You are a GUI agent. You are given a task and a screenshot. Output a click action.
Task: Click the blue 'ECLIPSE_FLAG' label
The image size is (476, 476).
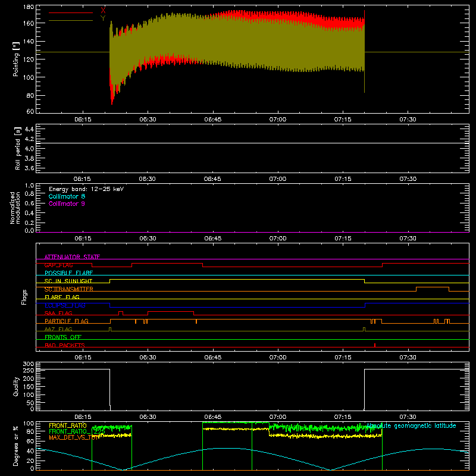point(65,305)
